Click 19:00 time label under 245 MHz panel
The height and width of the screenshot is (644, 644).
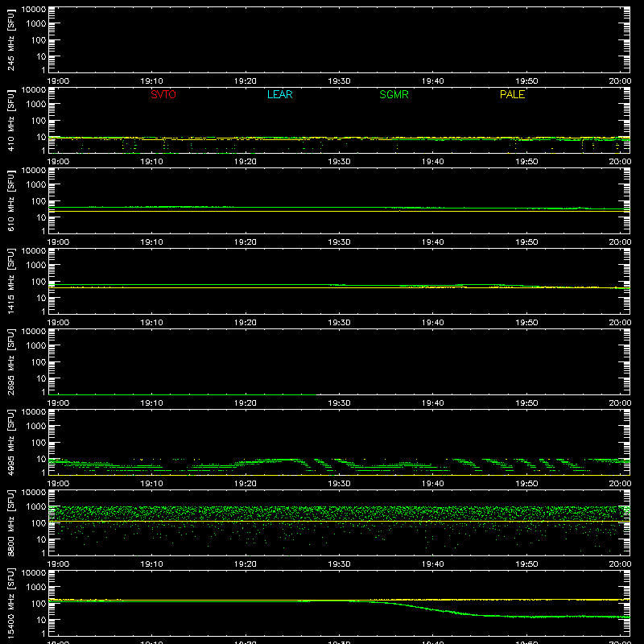pos(58,81)
